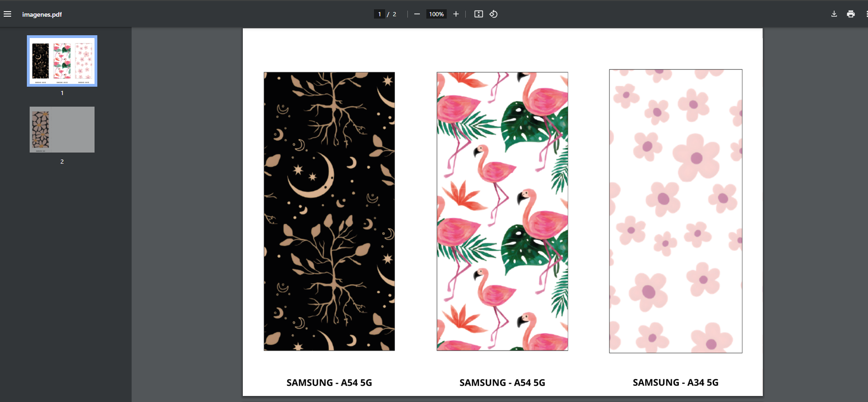Download the imagenes.pdf file
Screen dimensions: 868x402
834,14
